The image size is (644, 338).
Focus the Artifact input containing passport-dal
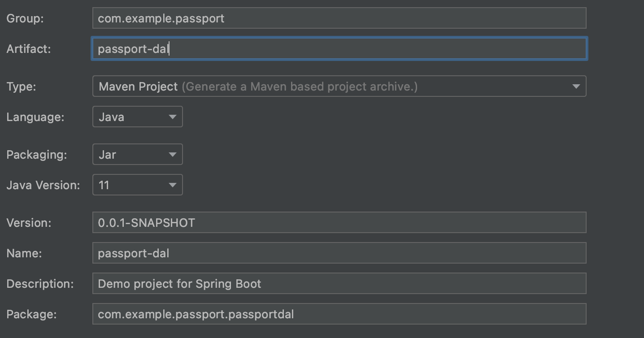[x=339, y=49]
